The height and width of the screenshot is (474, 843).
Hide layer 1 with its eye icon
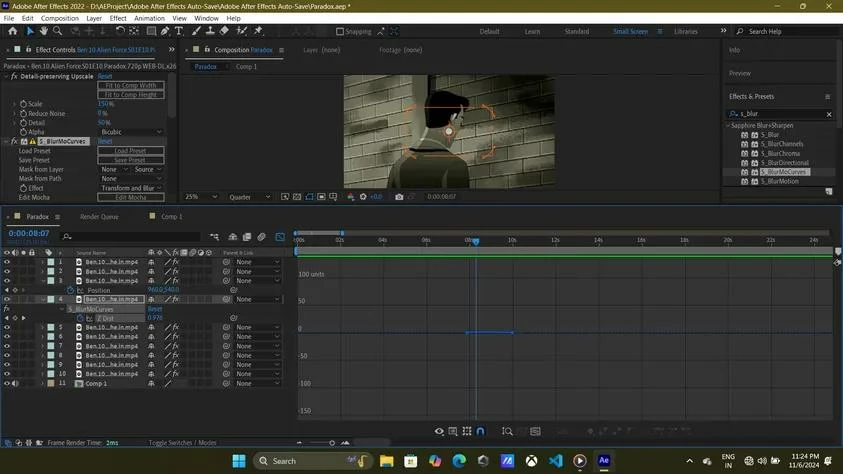[x=7, y=262]
